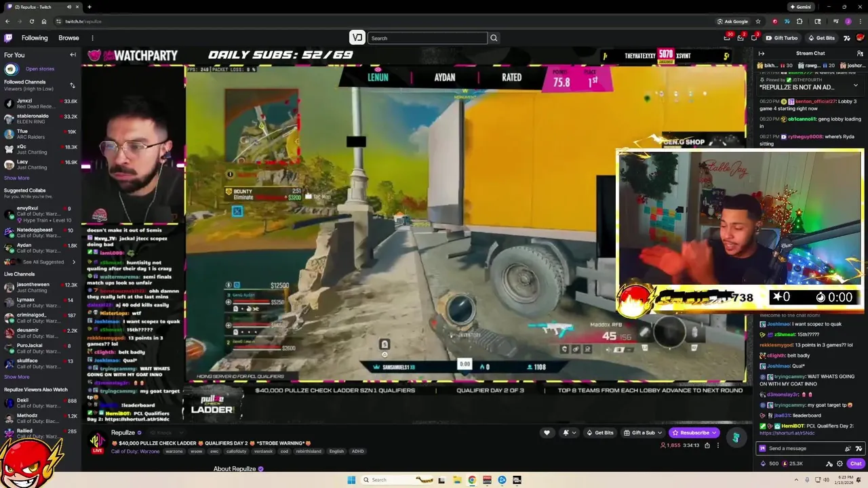
Task: Open user avatar menu in Twitch header
Action: (859, 38)
